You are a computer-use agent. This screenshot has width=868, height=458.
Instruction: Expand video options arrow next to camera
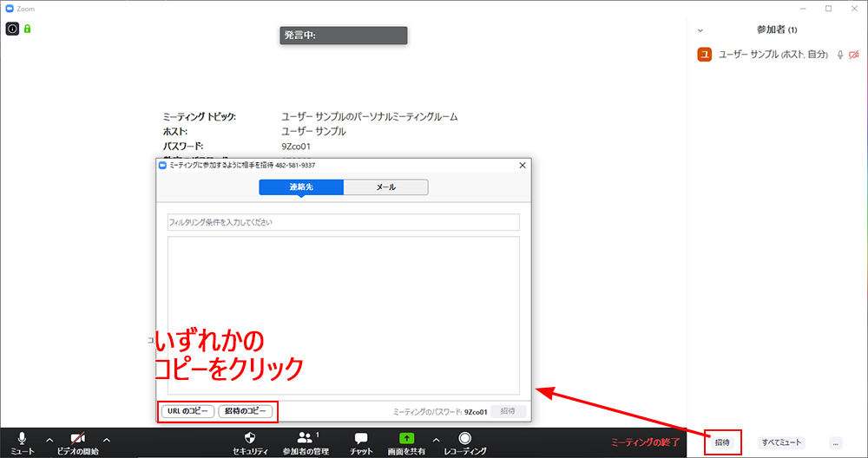(x=107, y=439)
